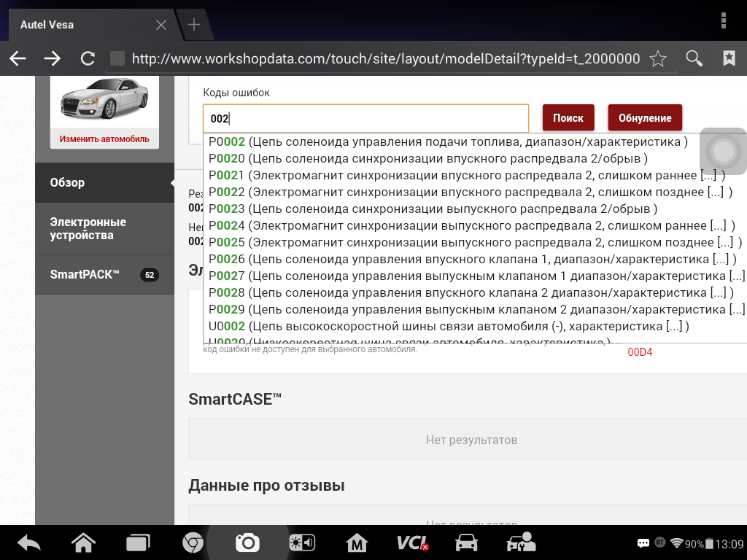Choose suggestion P0024 from the list

click(x=472, y=225)
